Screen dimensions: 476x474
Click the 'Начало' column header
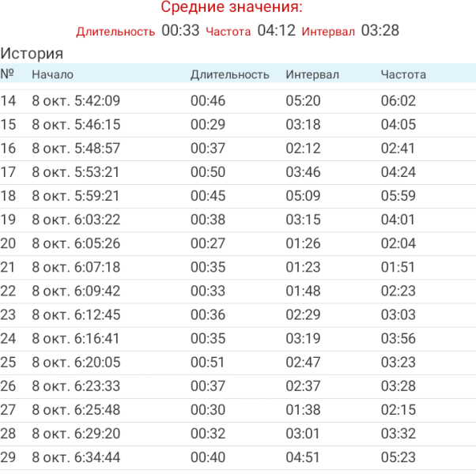click(52, 74)
